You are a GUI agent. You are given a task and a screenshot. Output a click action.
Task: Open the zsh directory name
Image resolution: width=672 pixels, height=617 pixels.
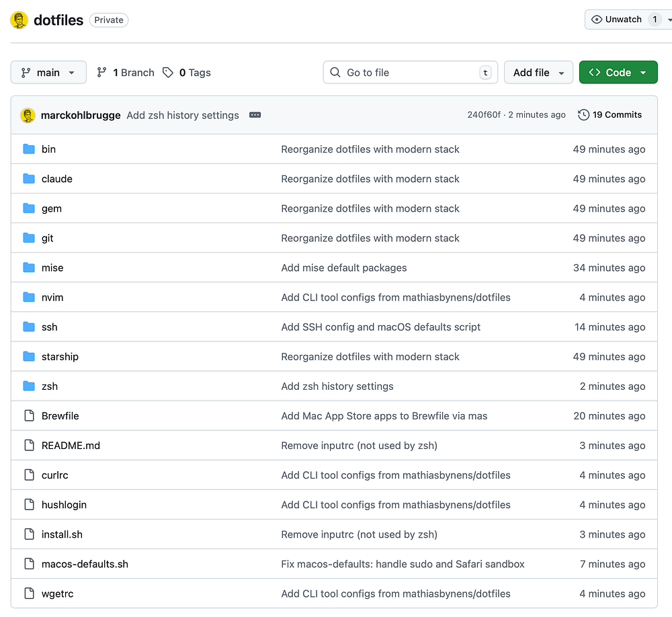49,386
